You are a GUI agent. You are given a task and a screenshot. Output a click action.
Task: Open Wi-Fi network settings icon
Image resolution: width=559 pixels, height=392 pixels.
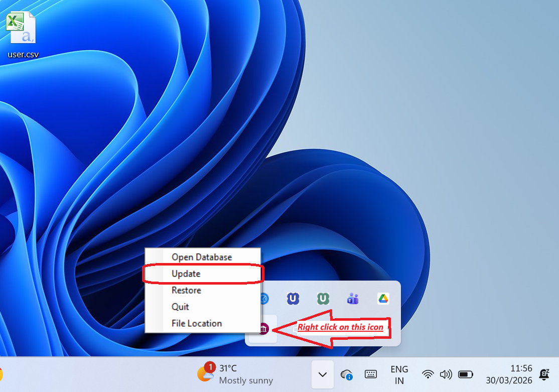pos(428,374)
